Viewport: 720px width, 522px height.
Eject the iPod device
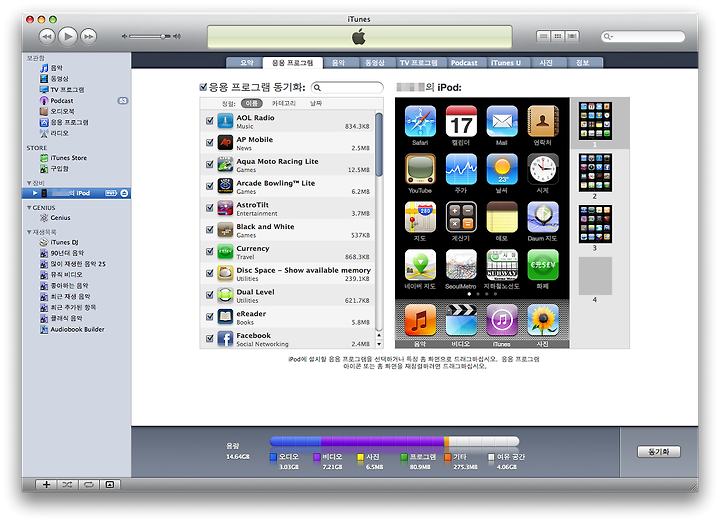[x=124, y=193]
